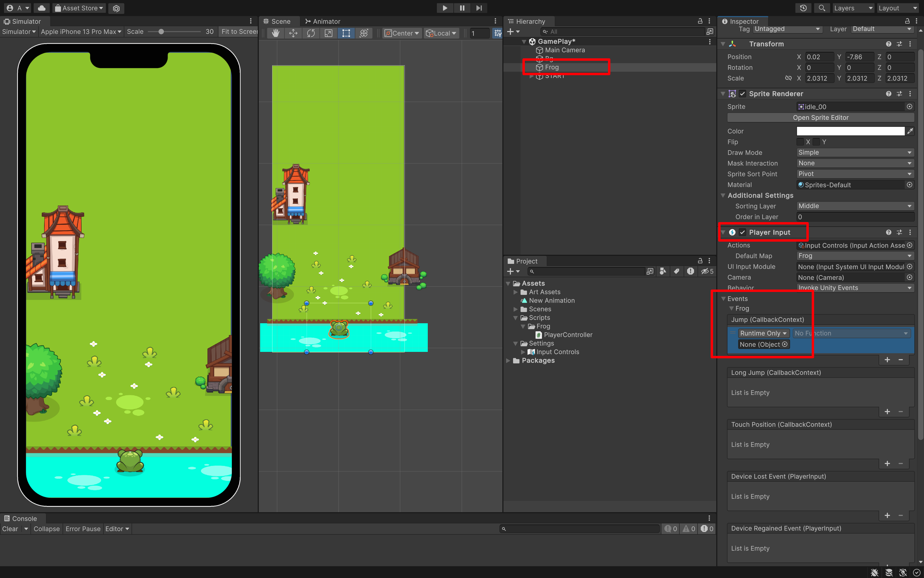
Task: Click Fit to Screen in Simulator
Action: click(x=239, y=32)
